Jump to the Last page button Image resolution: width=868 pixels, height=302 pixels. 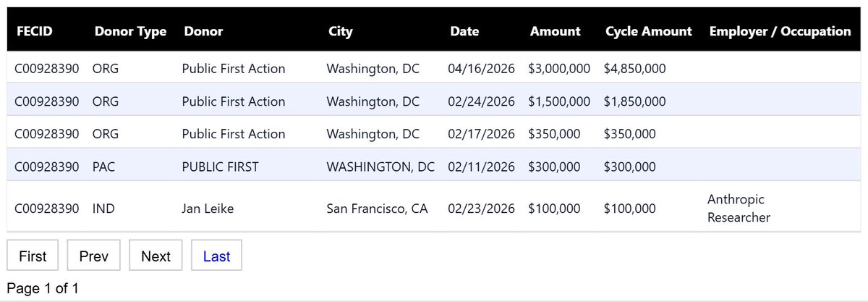[216, 256]
